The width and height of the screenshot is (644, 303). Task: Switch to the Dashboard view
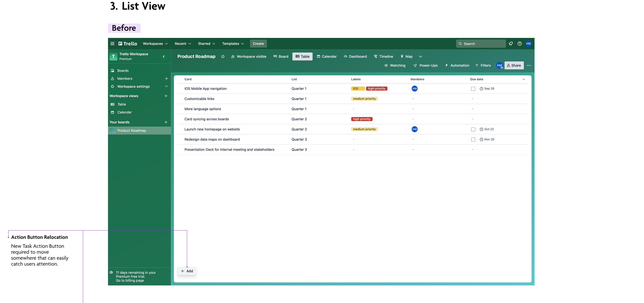(355, 57)
